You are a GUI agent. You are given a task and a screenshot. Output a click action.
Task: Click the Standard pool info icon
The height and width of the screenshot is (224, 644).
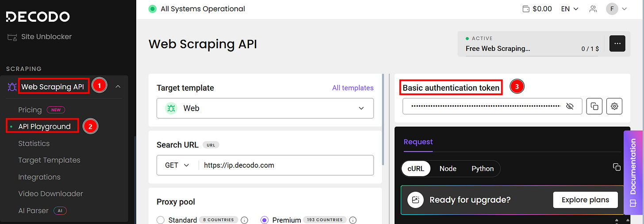(244, 220)
